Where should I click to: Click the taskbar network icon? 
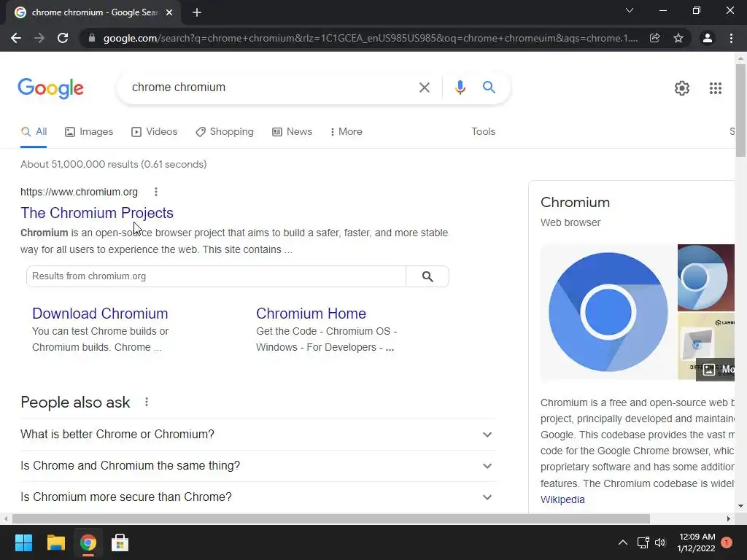click(x=643, y=542)
